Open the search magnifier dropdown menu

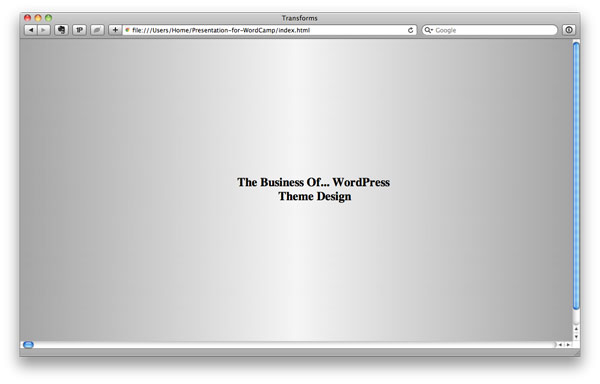click(x=428, y=30)
